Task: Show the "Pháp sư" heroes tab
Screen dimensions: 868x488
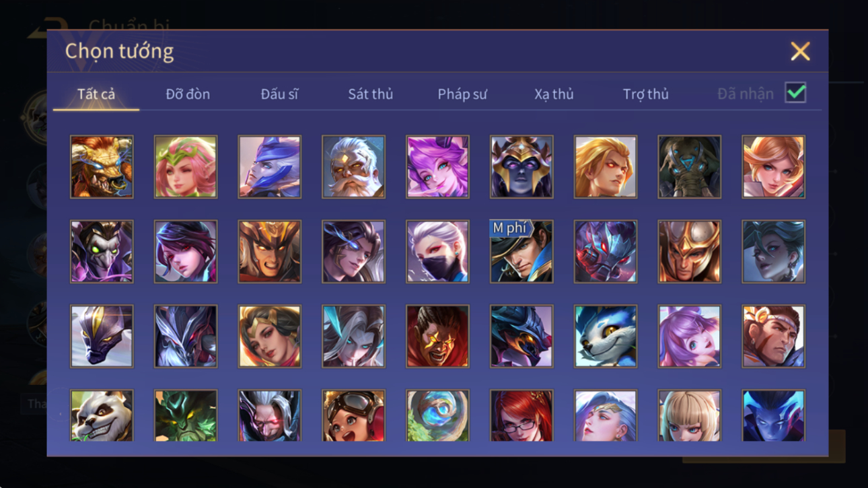Action: coord(462,94)
